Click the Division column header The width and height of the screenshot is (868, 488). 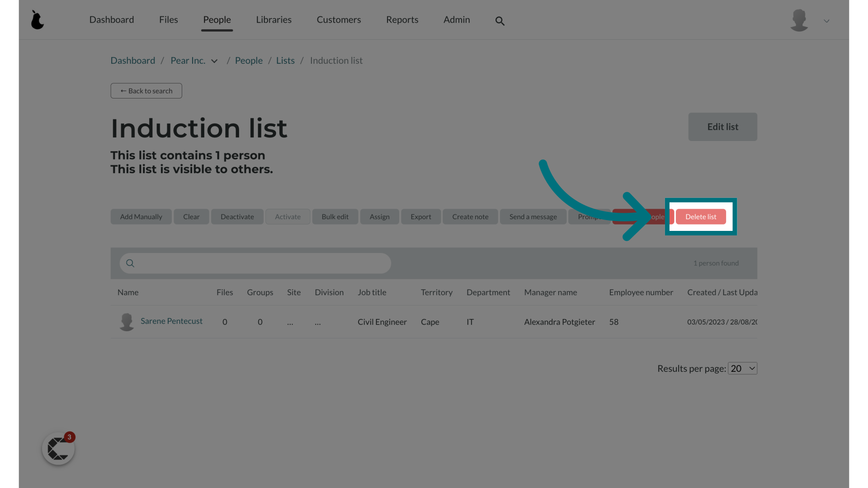point(329,292)
